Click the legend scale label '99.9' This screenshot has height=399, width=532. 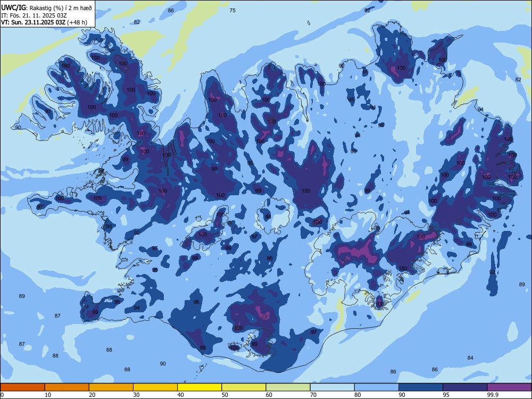coord(493,395)
